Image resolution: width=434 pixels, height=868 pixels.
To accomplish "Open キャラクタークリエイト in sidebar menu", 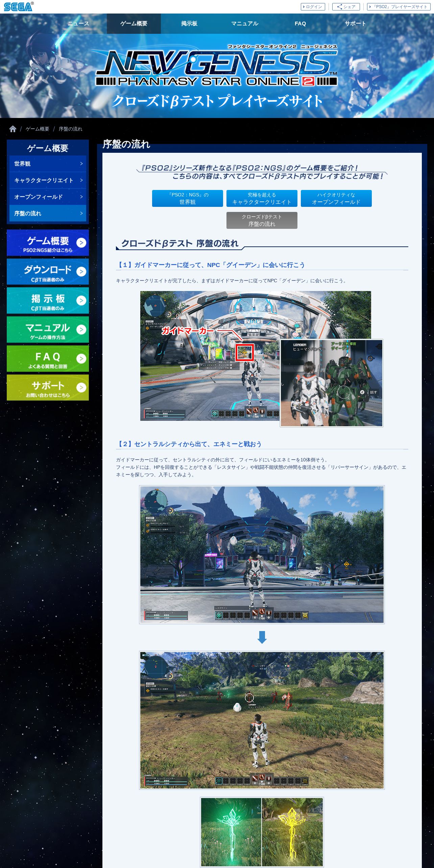I will [x=48, y=180].
